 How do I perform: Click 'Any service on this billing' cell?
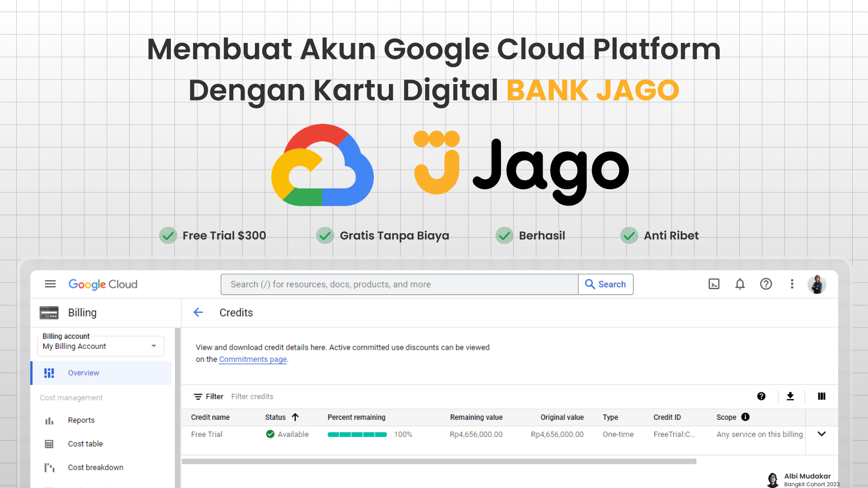[x=759, y=434]
